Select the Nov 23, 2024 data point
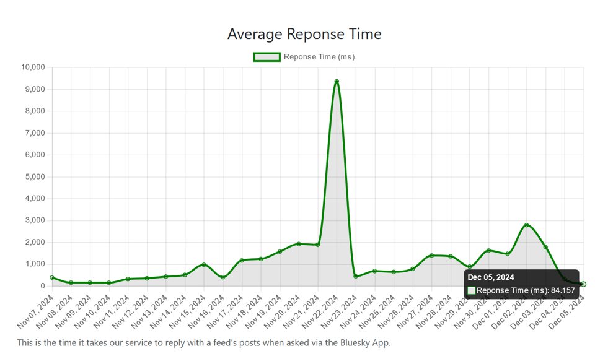The height and width of the screenshot is (364, 595). click(356, 276)
